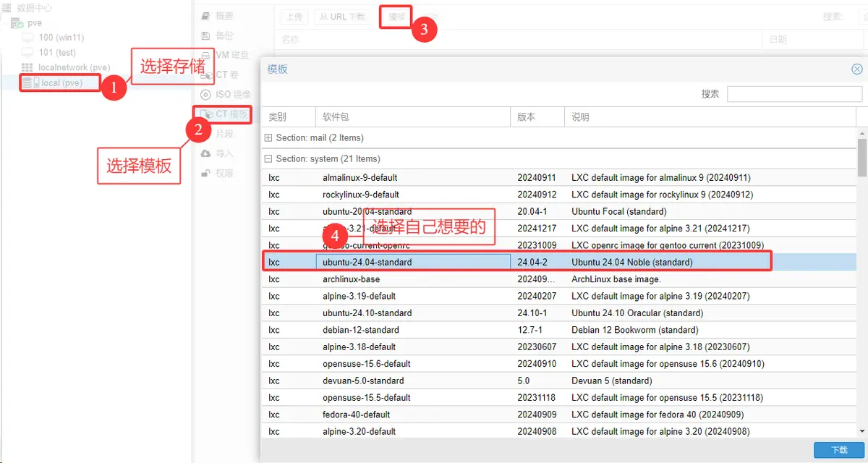Click the 模板 toolbar button
This screenshot has height=463, width=868.
[x=396, y=17]
